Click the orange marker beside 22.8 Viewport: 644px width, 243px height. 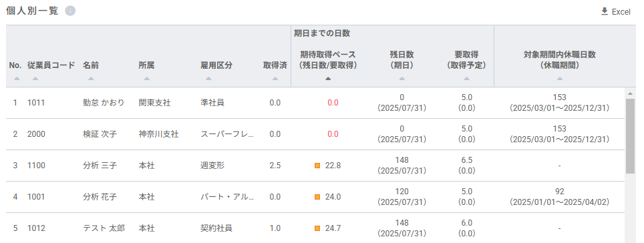(x=317, y=166)
